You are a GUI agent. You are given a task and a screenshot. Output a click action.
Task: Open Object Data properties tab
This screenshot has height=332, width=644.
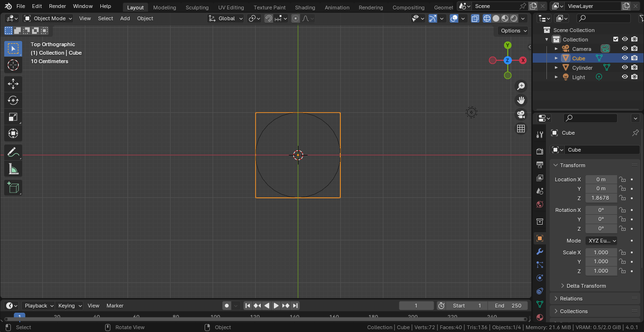point(540,304)
